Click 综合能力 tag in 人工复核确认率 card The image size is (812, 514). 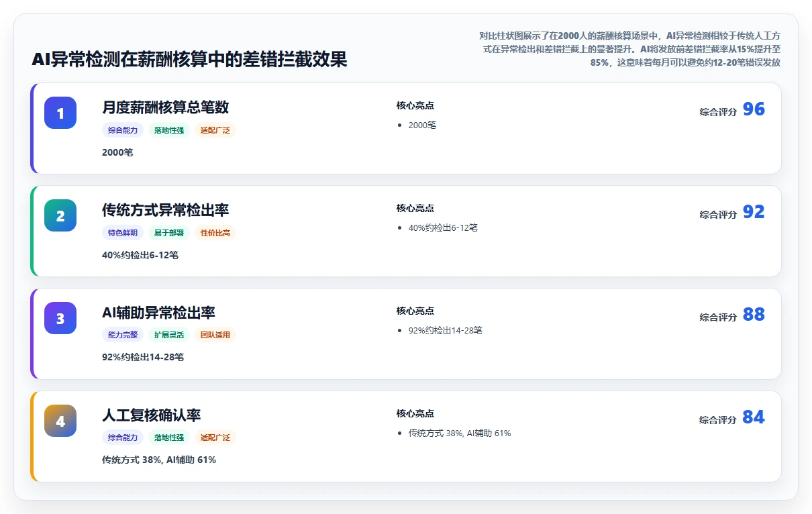tap(123, 438)
